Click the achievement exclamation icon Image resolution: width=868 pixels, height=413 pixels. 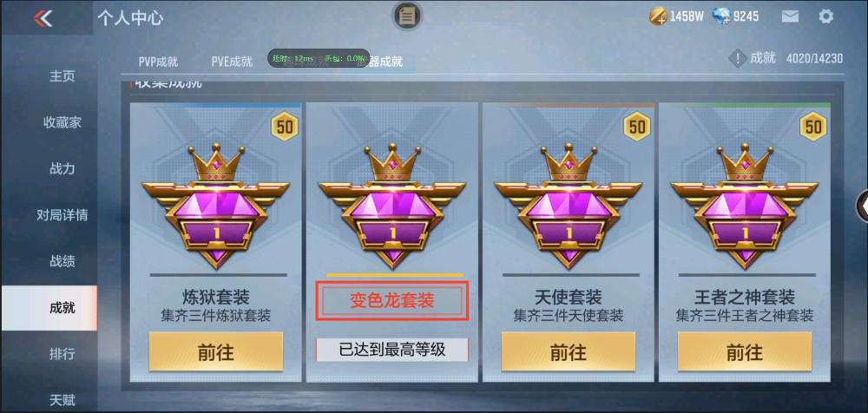coord(737,58)
